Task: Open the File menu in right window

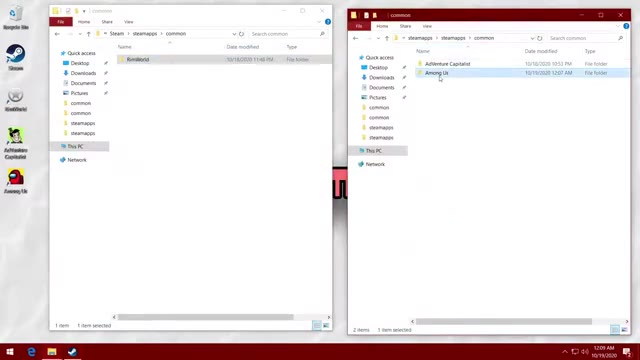Action: pyautogui.click(x=359, y=26)
